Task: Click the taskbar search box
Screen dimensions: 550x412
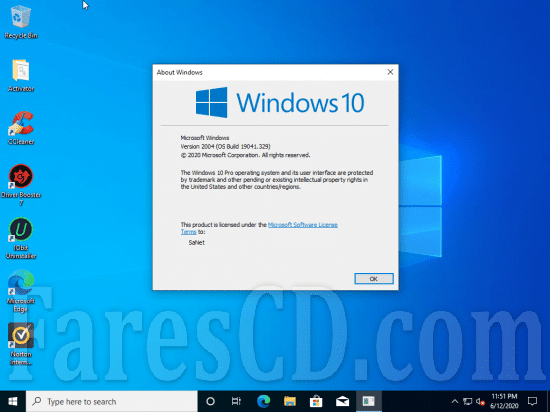Action: pyautogui.click(x=112, y=401)
